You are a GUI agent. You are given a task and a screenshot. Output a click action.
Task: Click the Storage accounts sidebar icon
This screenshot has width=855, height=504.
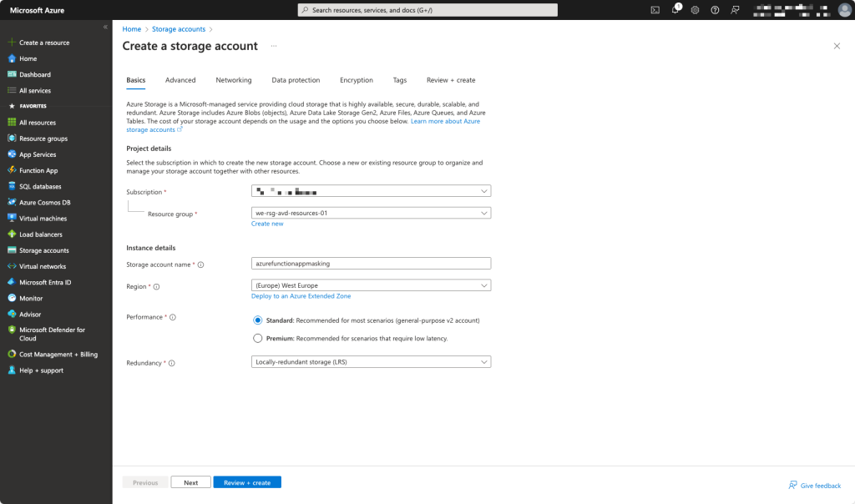(x=12, y=250)
